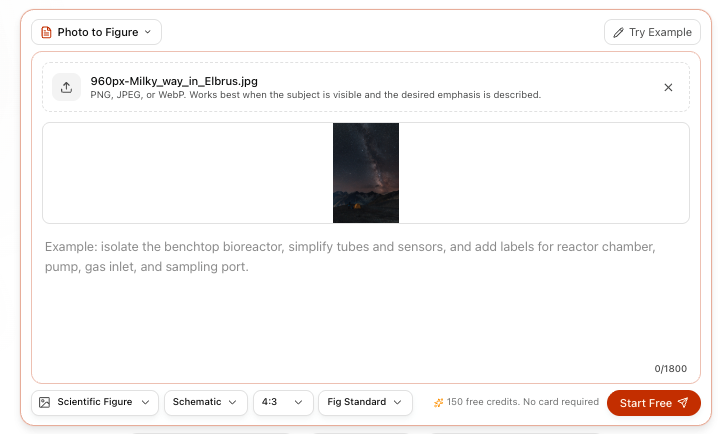Click the upload arrow icon

[x=66, y=87]
